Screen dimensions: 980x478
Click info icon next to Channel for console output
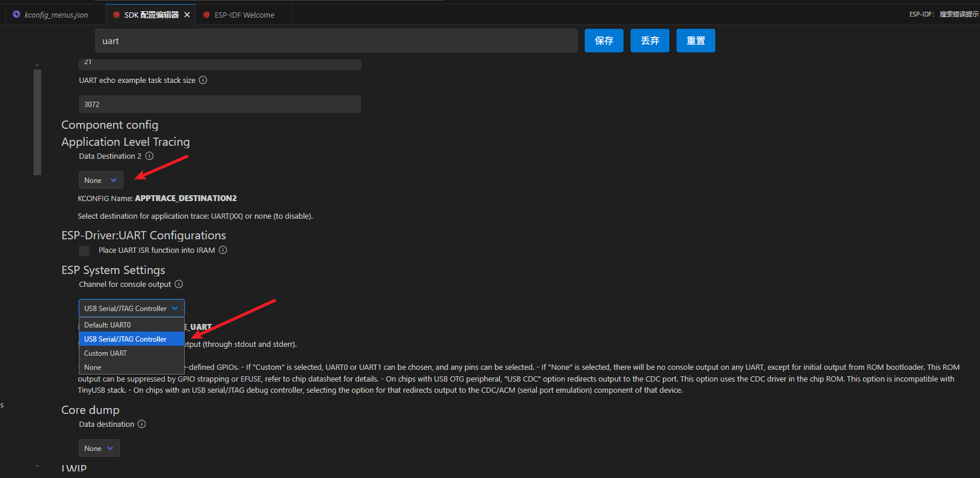[x=179, y=284]
